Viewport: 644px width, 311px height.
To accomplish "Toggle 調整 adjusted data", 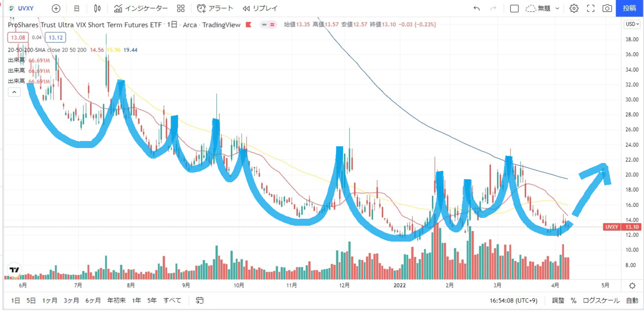I will [x=558, y=300].
